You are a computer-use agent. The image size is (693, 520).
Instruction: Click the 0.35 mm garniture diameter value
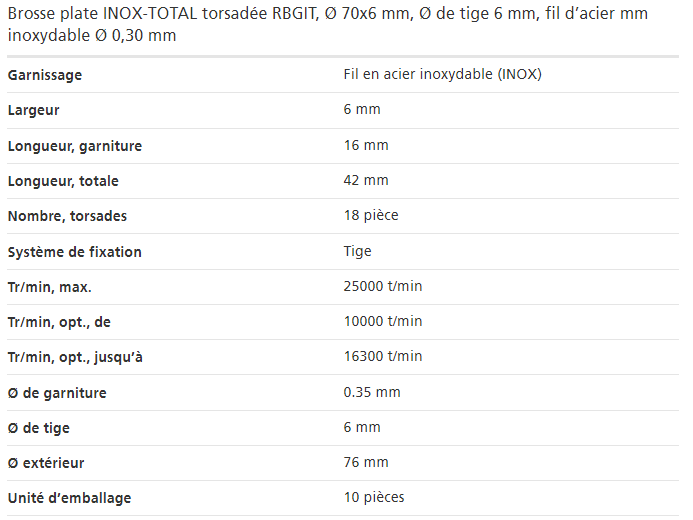[372, 392]
